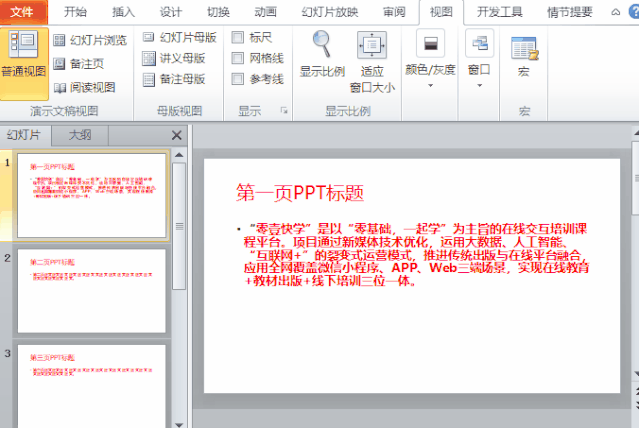This screenshot has height=428, width=639.
Task: Enable Gridlines checkbox (网格线)
Action: (x=238, y=58)
